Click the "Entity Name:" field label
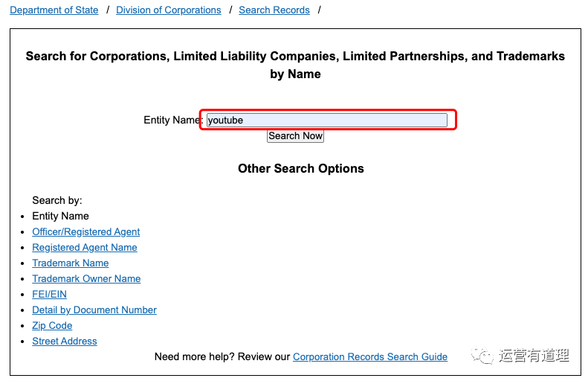This screenshot has width=588, height=381. [173, 120]
